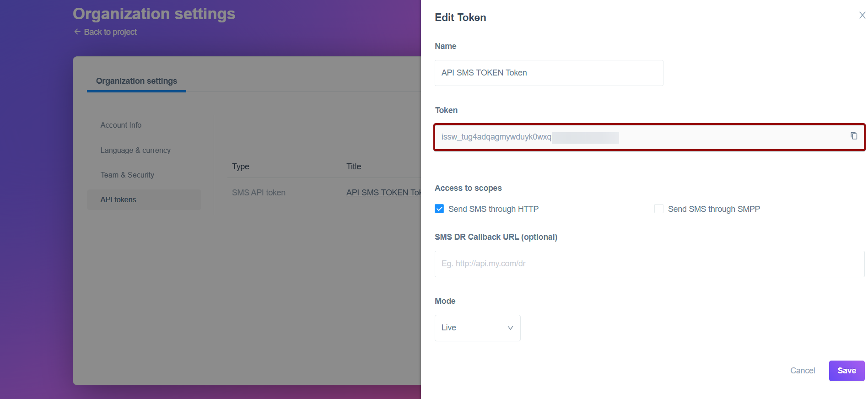Click the Token value field

pos(641,137)
